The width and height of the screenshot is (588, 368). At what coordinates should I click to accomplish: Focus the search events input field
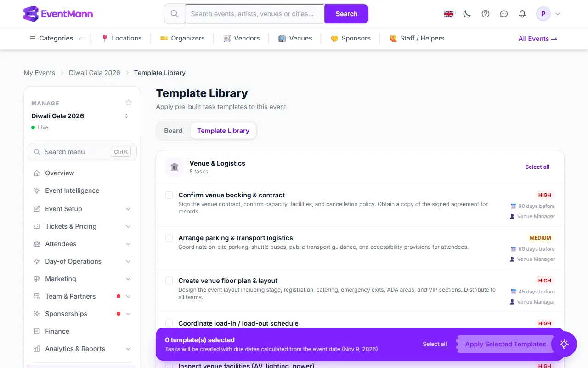point(254,14)
